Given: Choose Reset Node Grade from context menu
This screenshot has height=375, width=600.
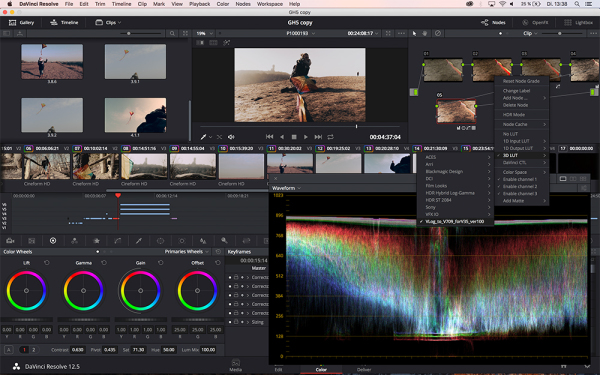Looking at the screenshot, I should click(x=521, y=81).
